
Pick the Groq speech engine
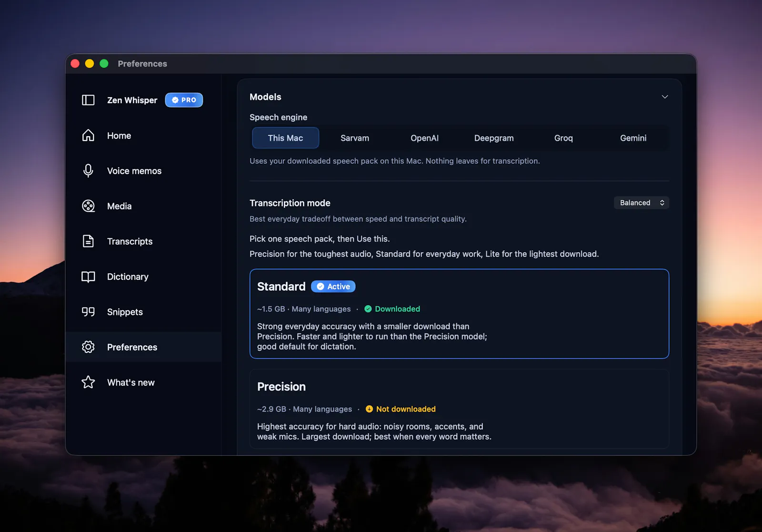563,138
